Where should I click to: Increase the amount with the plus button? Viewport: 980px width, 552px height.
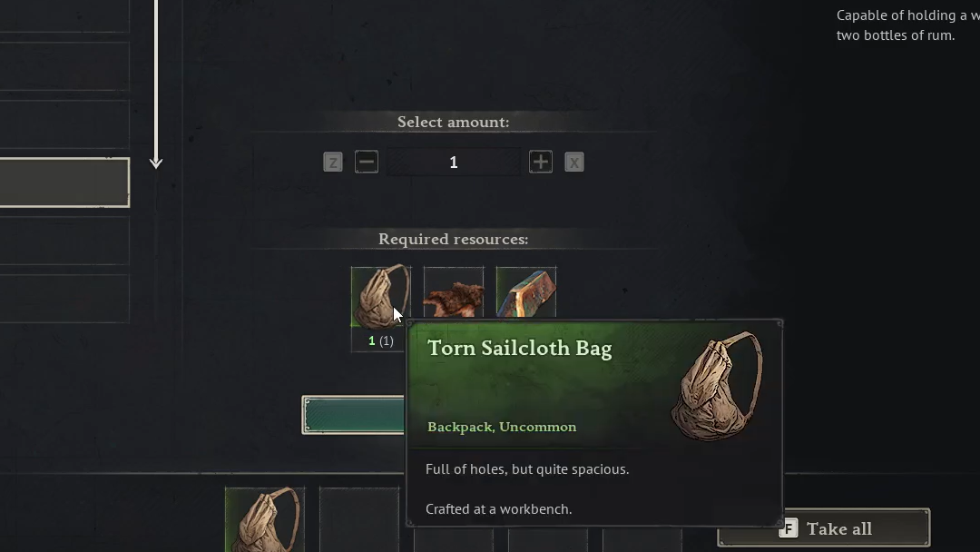click(x=541, y=162)
